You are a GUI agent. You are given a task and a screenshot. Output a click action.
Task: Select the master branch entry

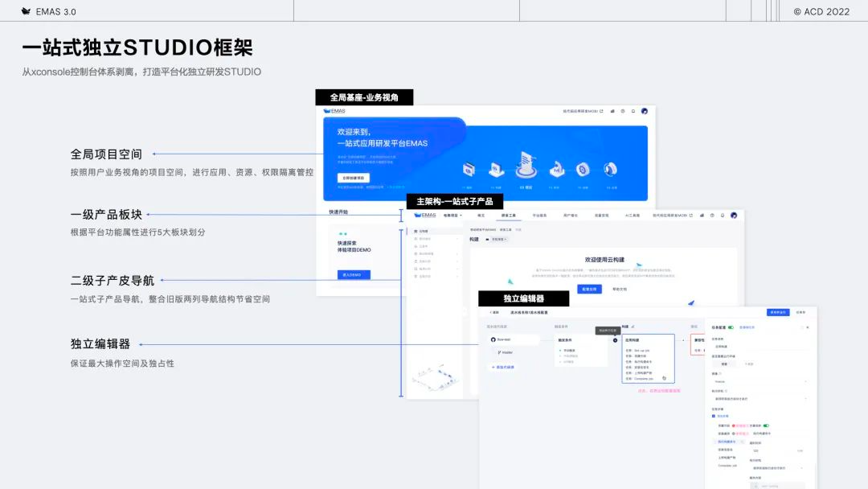(x=505, y=352)
